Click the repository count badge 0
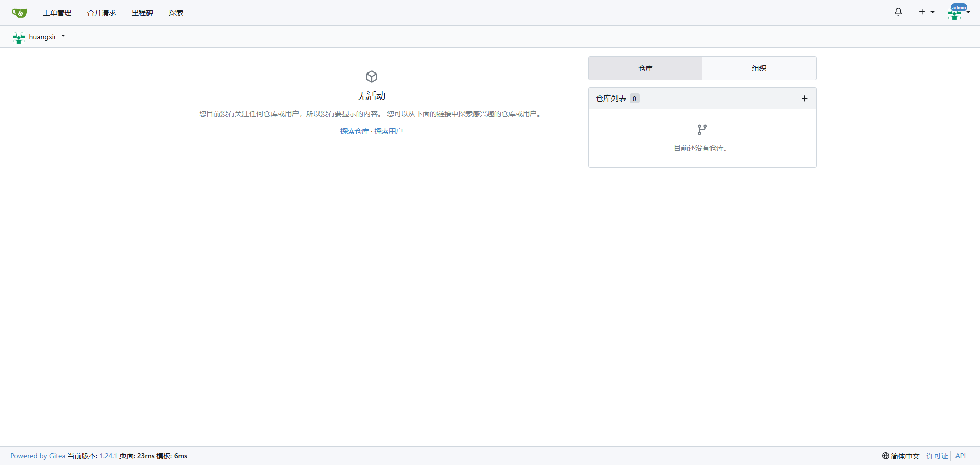The width and height of the screenshot is (980, 465). tap(634, 99)
